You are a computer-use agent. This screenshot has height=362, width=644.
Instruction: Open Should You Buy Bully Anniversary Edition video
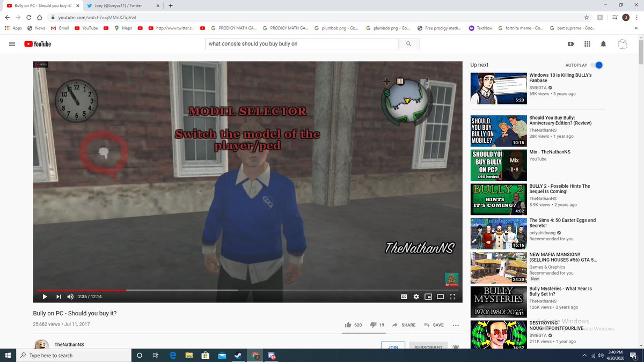coord(560,120)
